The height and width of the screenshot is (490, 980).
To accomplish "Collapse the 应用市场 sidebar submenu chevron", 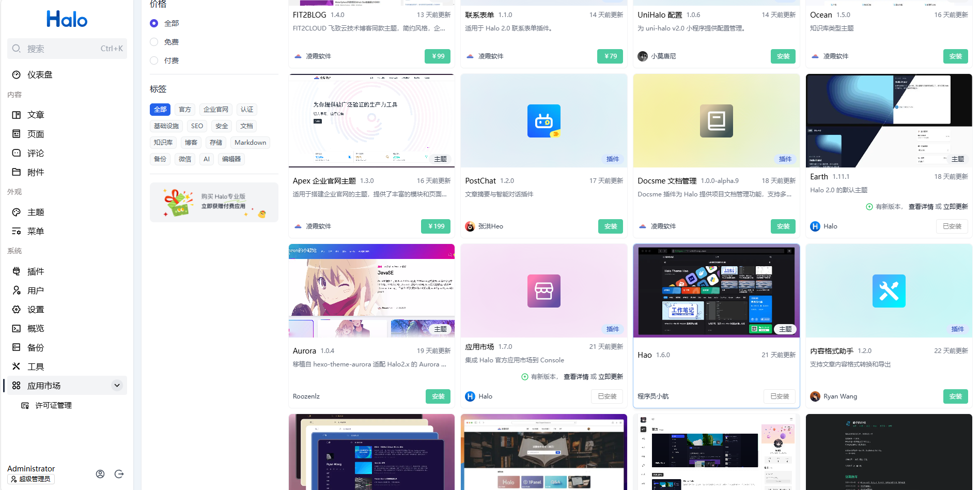I will point(117,385).
